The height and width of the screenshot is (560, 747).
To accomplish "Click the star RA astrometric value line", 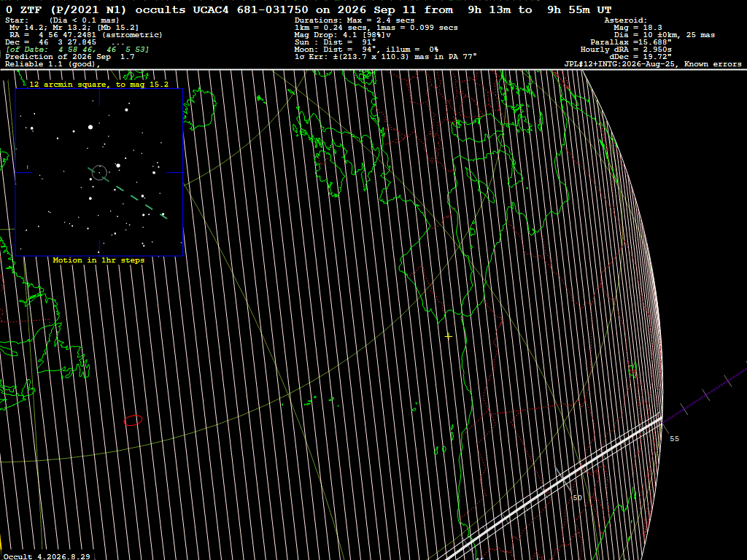I will click(86, 35).
